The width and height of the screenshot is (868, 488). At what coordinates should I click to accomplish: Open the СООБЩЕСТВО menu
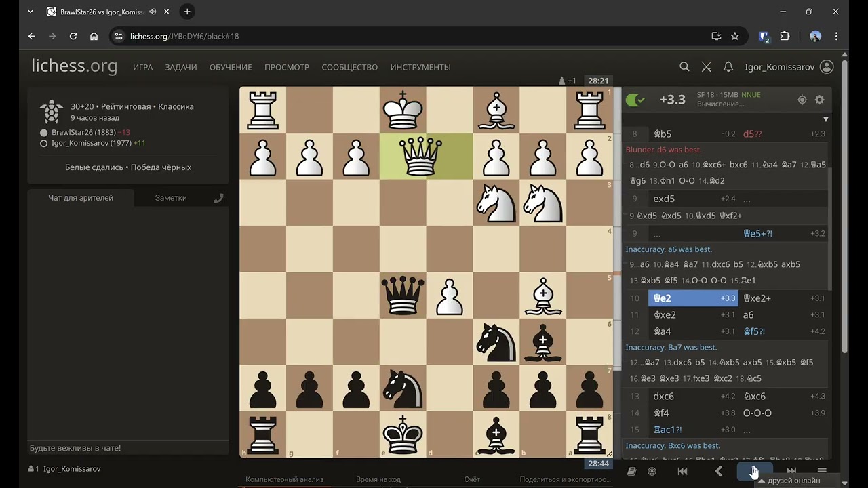(349, 67)
